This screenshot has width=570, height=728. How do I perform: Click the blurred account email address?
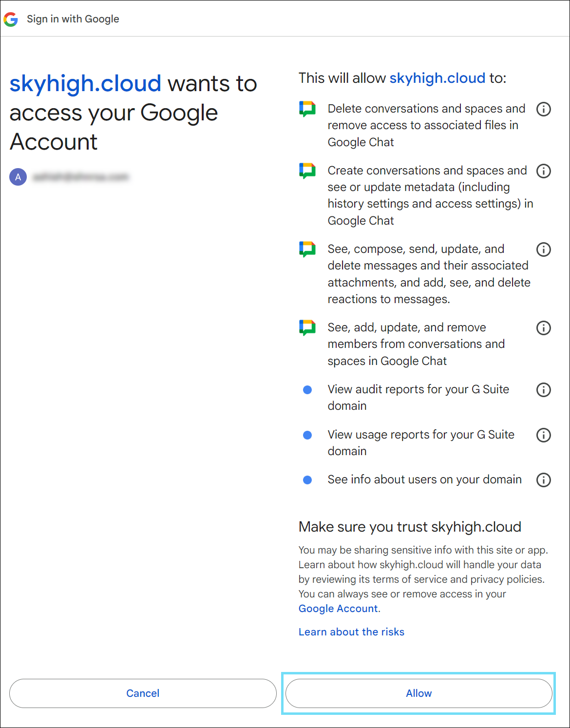80,176
